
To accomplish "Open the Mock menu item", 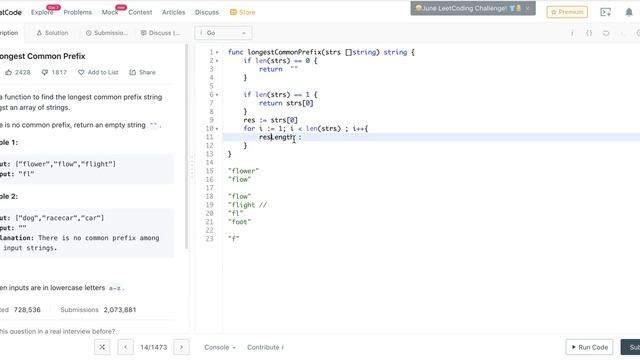I will [110, 12].
